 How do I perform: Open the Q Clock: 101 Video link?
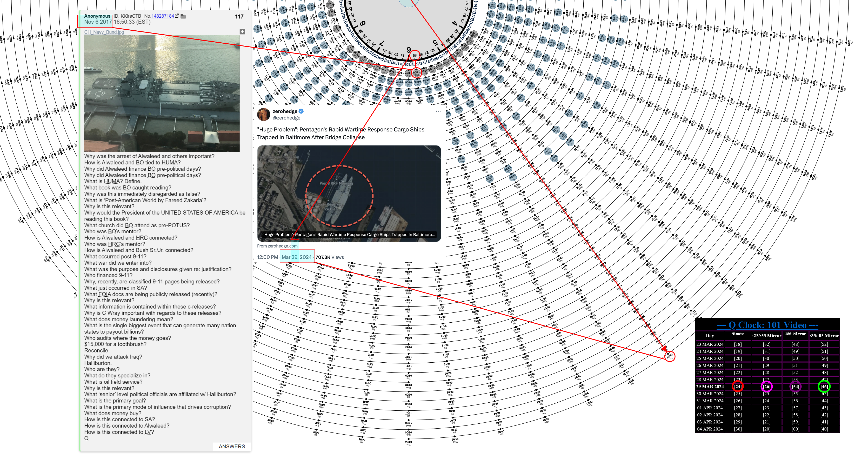tap(767, 325)
